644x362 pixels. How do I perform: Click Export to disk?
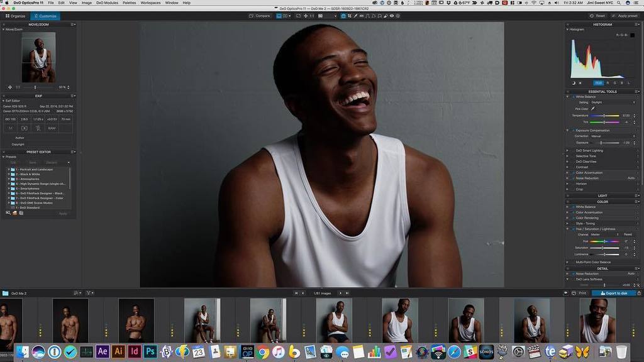(x=614, y=293)
